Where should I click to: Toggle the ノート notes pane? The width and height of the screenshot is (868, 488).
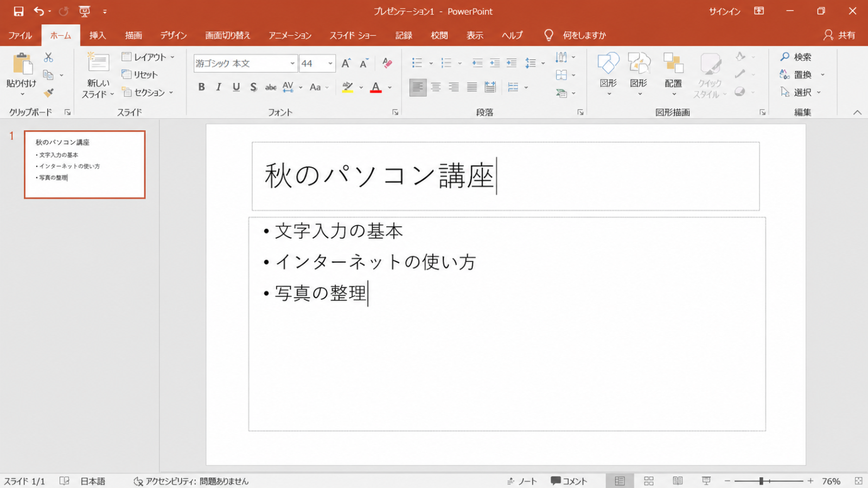click(x=521, y=481)
